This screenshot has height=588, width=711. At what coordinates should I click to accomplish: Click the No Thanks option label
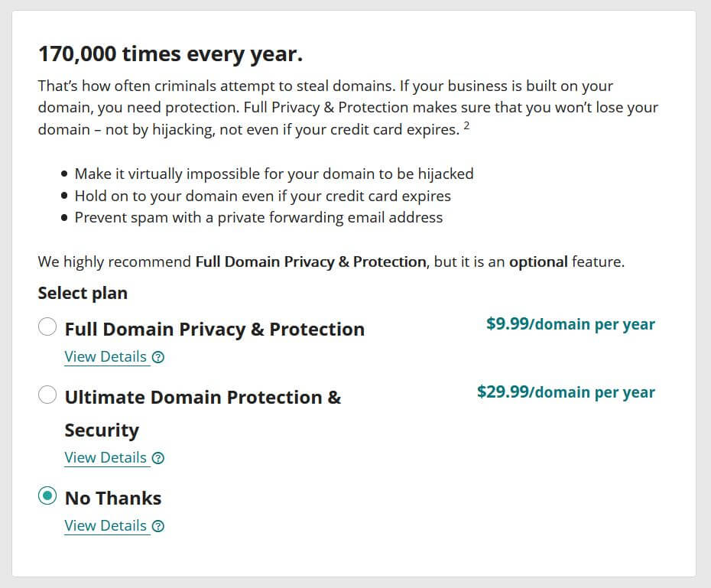coord(113,499)
